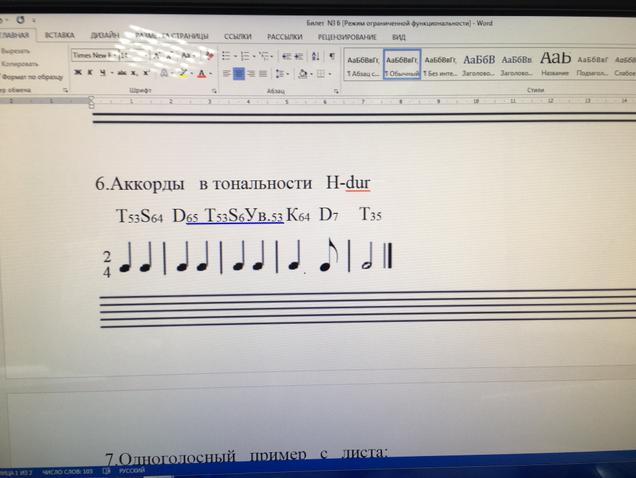
Task: Click the paragraph shading bucket
Action: (303, 74)
